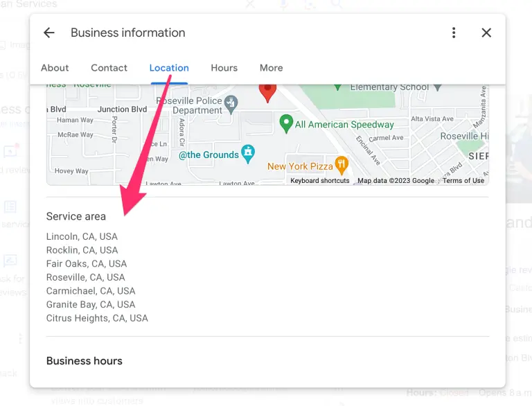Click the Business hours heading
The height and width of the screenshot is (406, 532).
84,361
